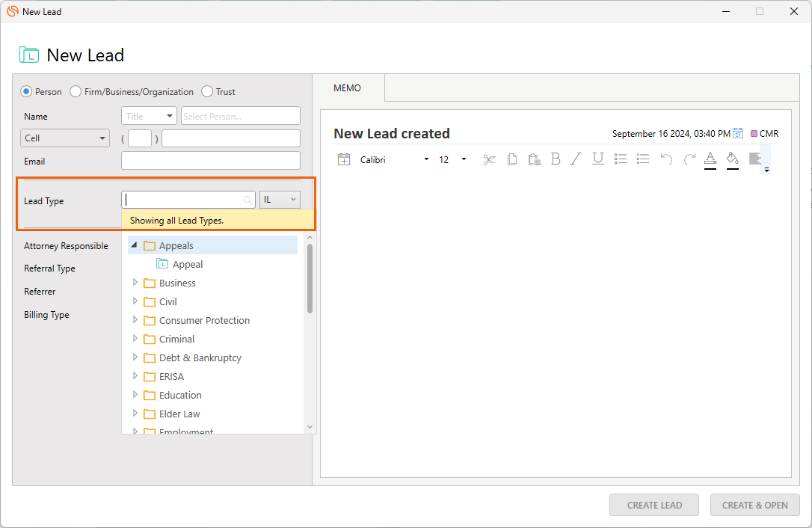Expand the Consumer Protection folder
812x528 pixels.
pos(135,319)
